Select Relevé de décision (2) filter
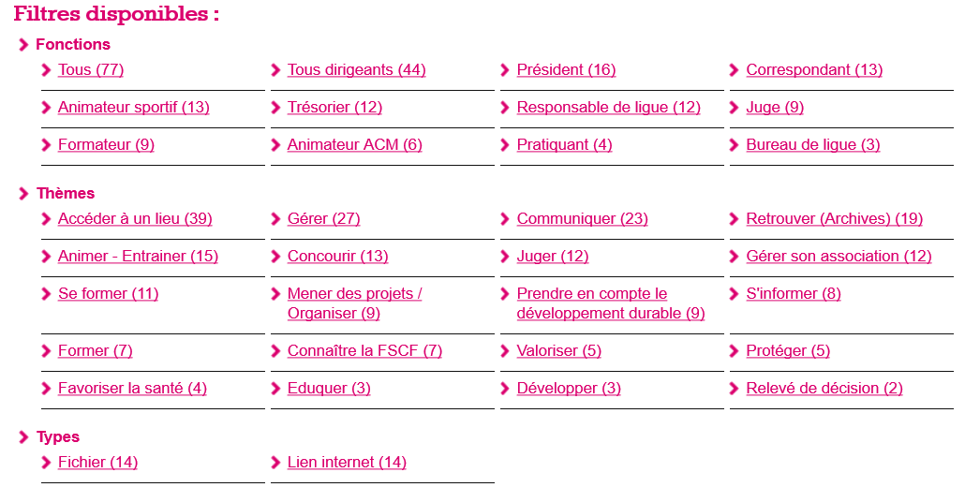The height and width of the screenshot is (502, 980). click(824, 389)
